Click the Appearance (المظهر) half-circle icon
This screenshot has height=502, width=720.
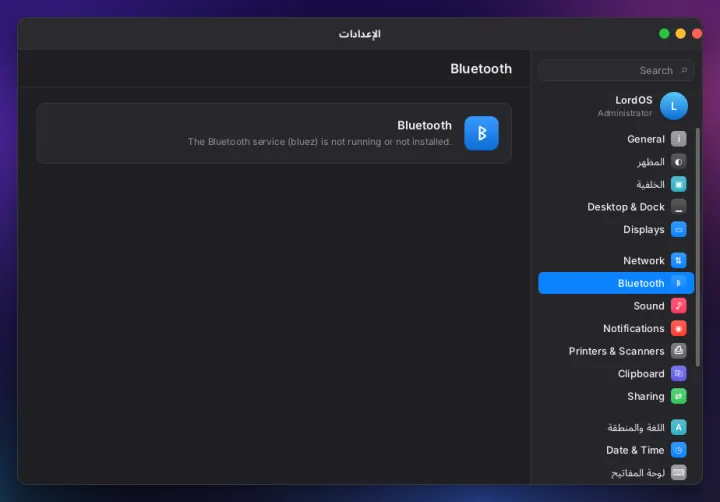(678, 162)
